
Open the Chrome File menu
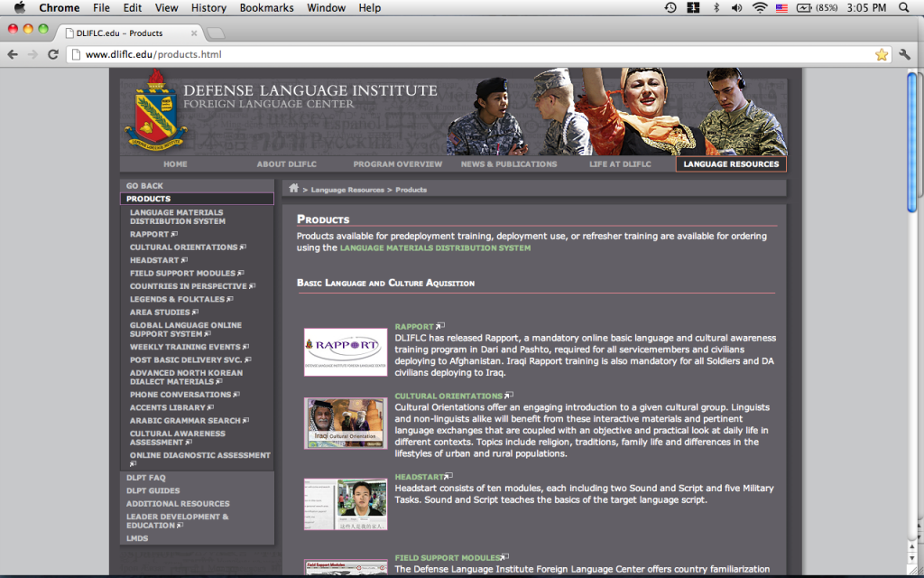101,7
